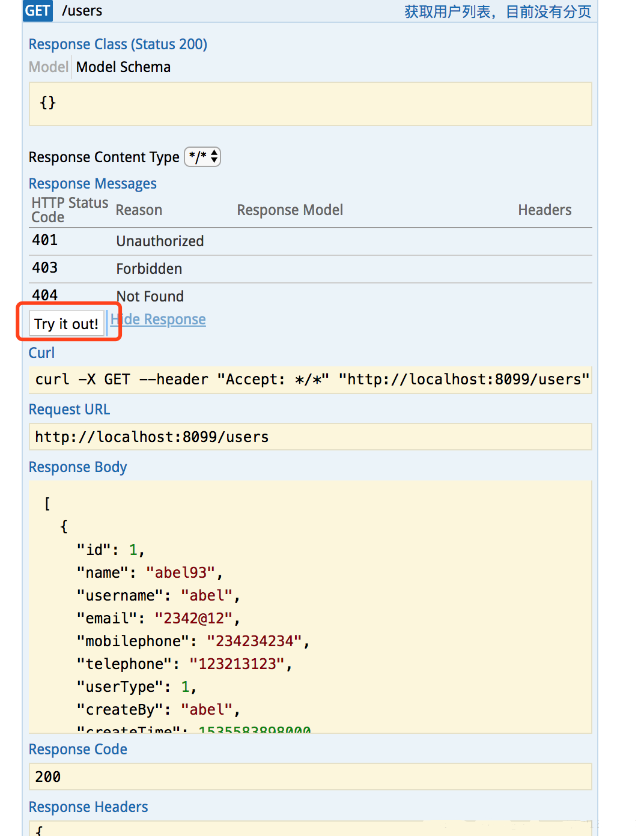The image size is (644, 836).
Task: Click the Response Code 200 value
Action: point(311,777)
